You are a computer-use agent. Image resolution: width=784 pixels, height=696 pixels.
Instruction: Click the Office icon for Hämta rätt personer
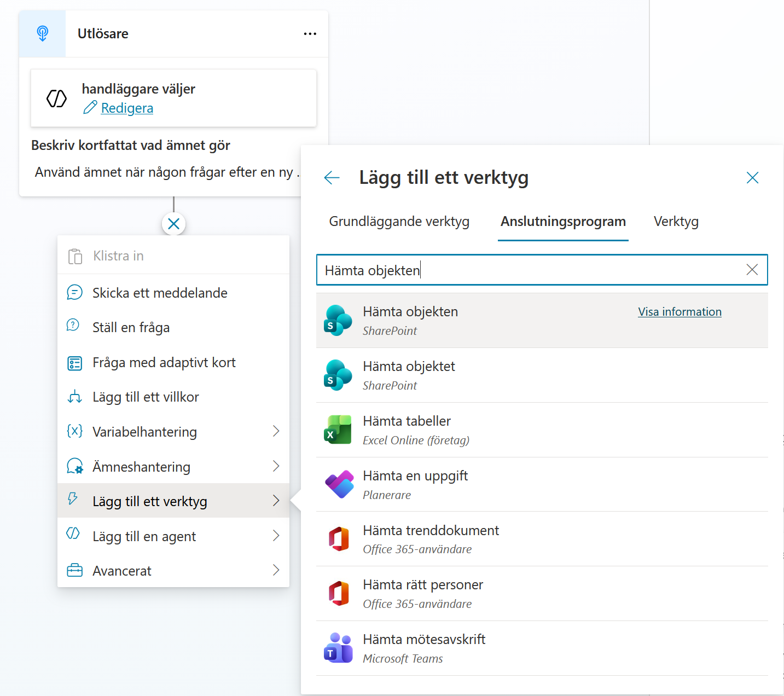[x=339, y=594]
